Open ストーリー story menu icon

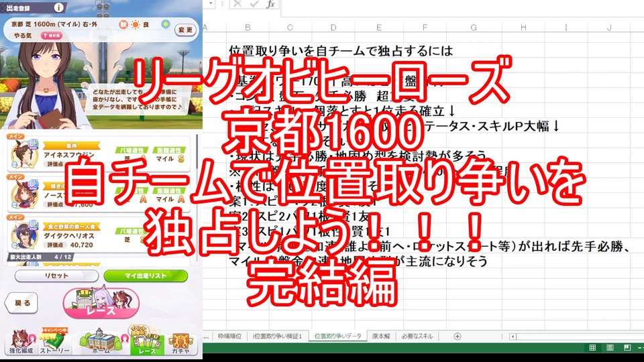coord(54,341)
